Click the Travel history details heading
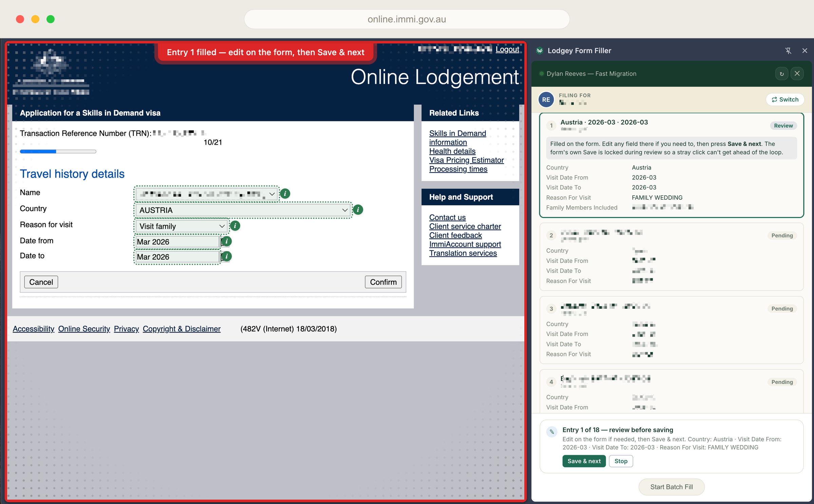Image resolution: width=814 pixels, height=504 pixels. 72,174
